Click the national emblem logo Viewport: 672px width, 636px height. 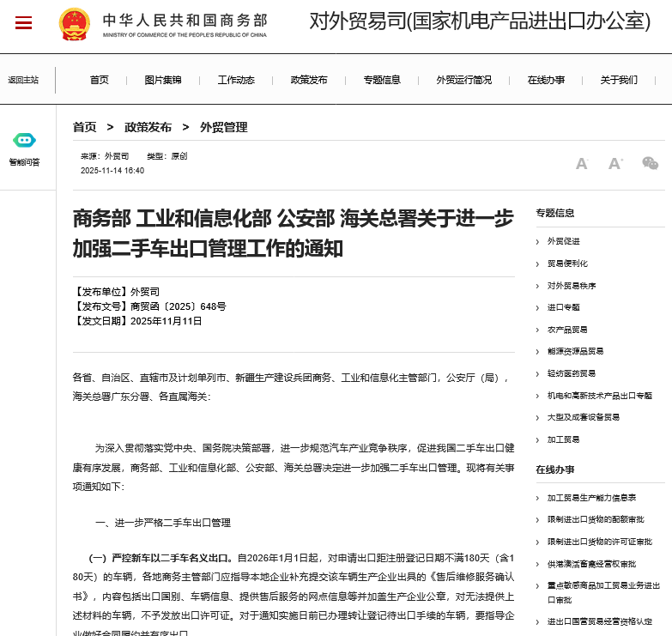(x=75, y=24)
